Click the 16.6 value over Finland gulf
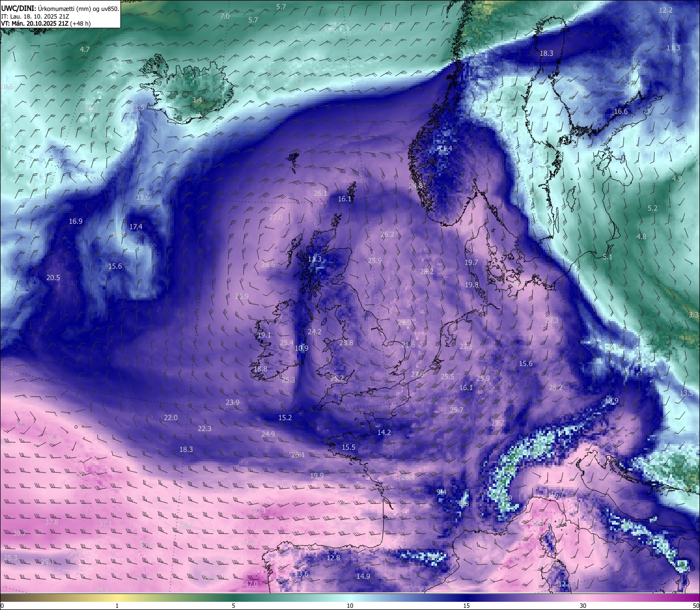 pyautogui.click(x=621, y=111)
